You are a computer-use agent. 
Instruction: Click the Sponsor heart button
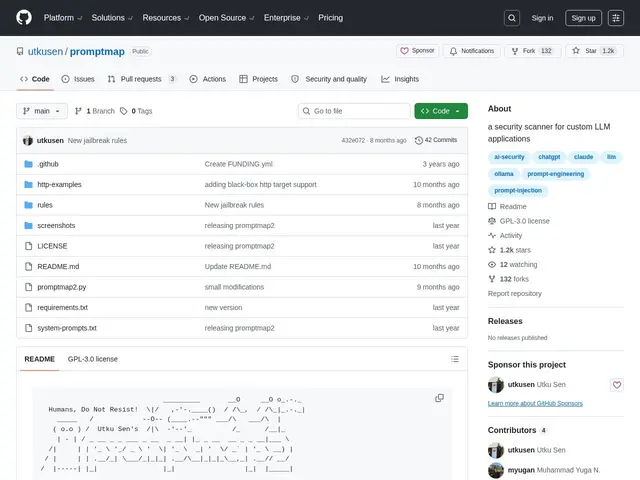417,51
